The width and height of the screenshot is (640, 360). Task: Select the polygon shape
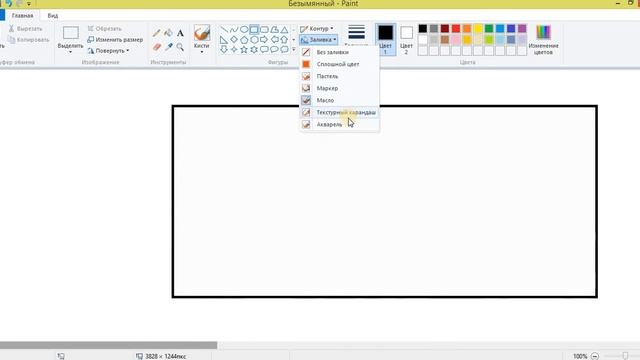(274, 29)
